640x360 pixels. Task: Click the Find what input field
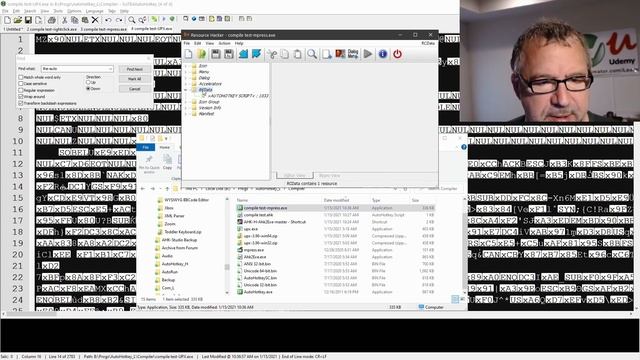click(x=77, y=69)
